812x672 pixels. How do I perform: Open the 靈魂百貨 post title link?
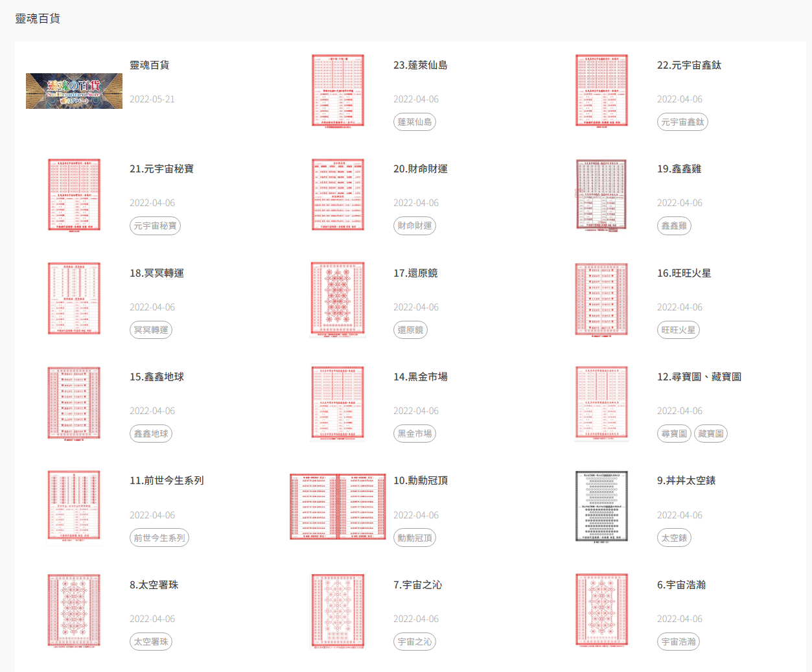[150, 65]
